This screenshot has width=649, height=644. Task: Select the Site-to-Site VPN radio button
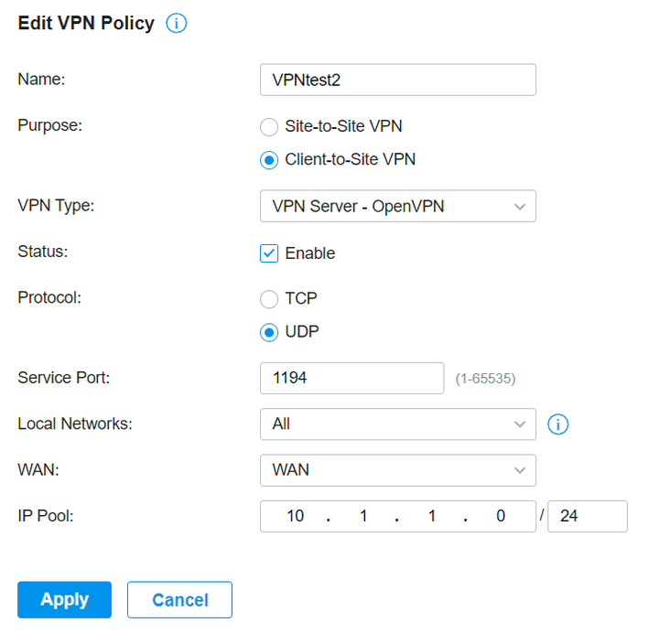(269, 126)
